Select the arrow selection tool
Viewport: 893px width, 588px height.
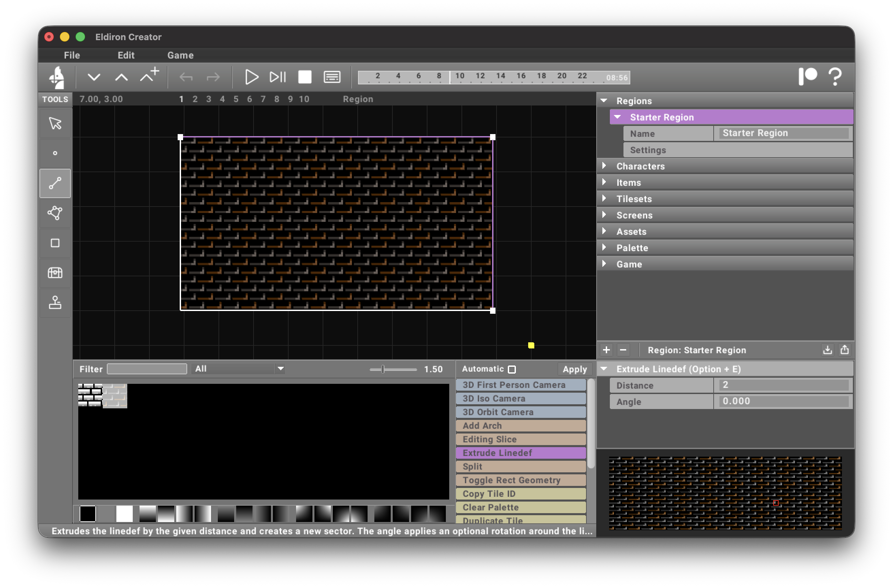55,123
